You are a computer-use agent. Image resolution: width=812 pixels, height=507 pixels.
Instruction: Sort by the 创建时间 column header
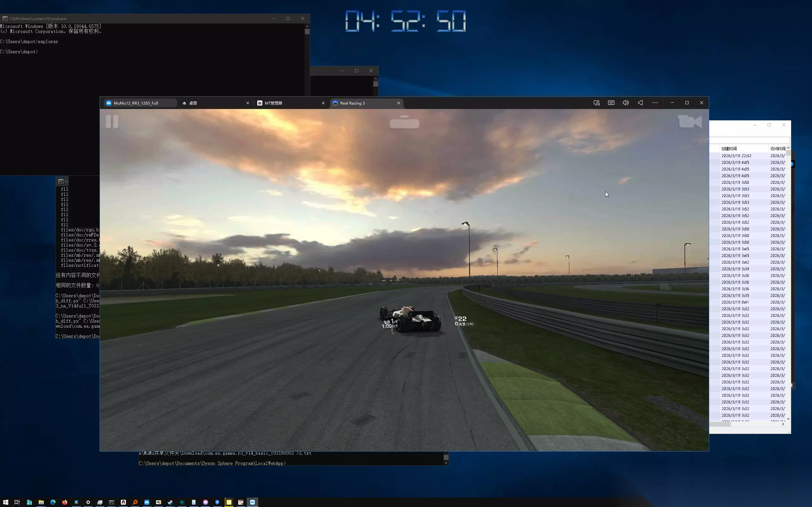point(729,149)
